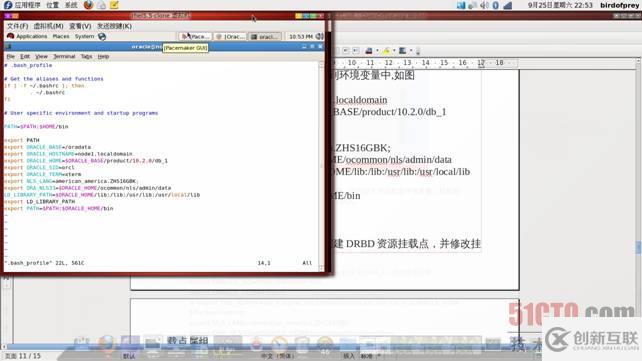Click the export ORACLE_SID=orcl line
Screen dimensions: 642x361
point(39,167)
